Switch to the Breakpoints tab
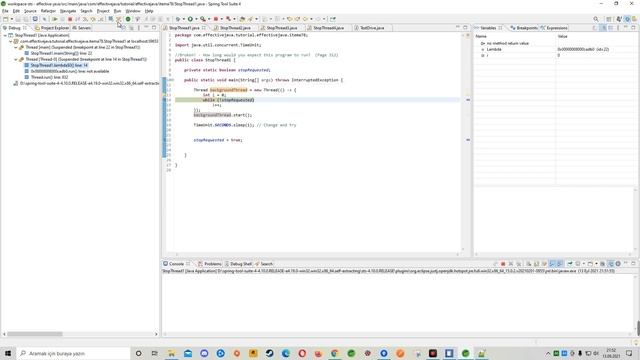The width and height of the screenshot is (640, 360). coord(524,28)
